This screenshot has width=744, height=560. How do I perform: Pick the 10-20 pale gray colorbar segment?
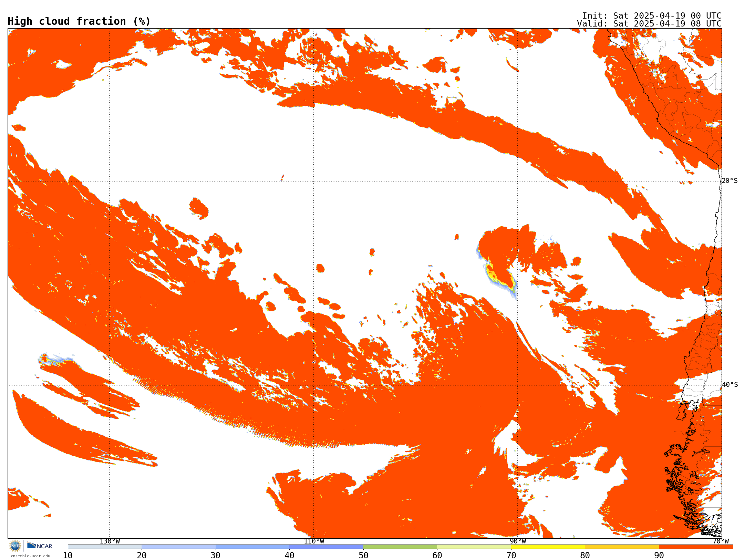click(105, 547)
